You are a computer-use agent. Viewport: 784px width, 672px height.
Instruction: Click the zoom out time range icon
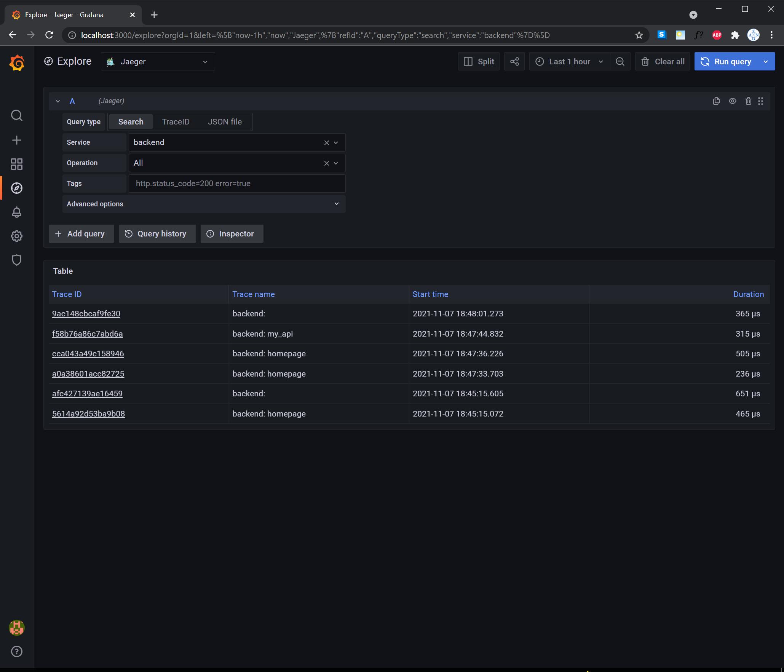[x=620, y=62]
